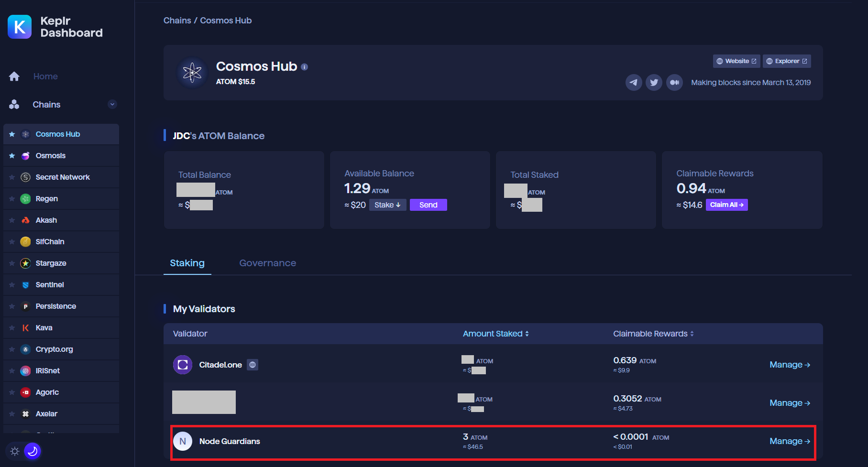Click the Agoric chain icon
This screenshot has width=868, height=467.
26,392
